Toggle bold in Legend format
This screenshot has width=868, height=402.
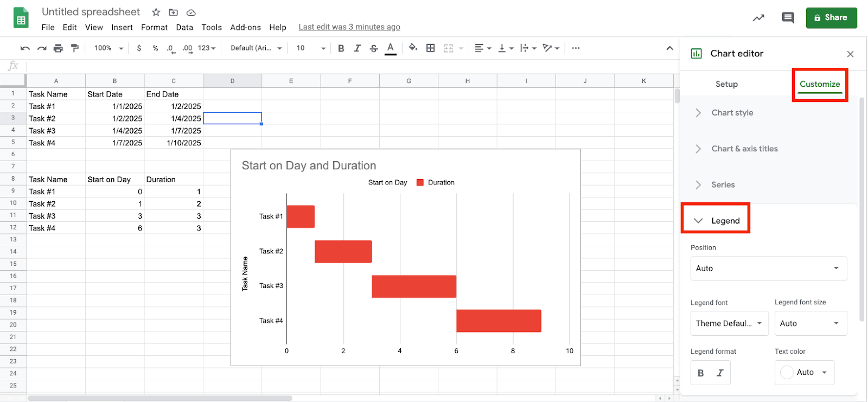(700, 373)
